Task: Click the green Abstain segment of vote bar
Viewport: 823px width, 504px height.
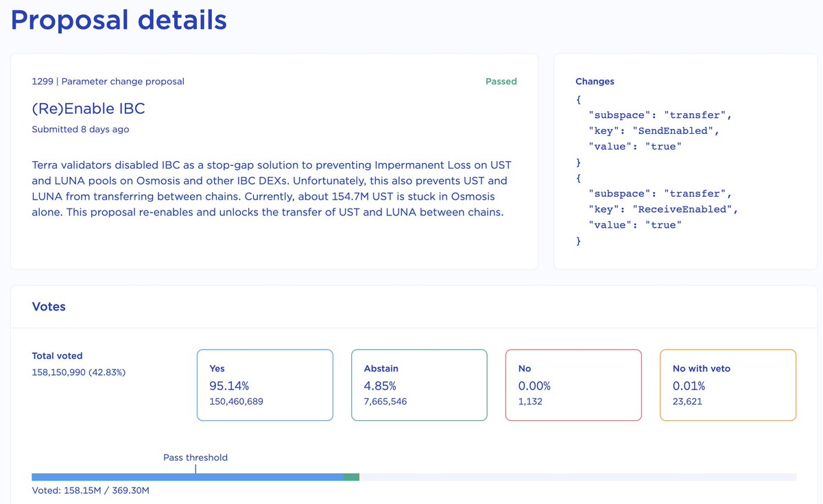Action: (351, 477)
